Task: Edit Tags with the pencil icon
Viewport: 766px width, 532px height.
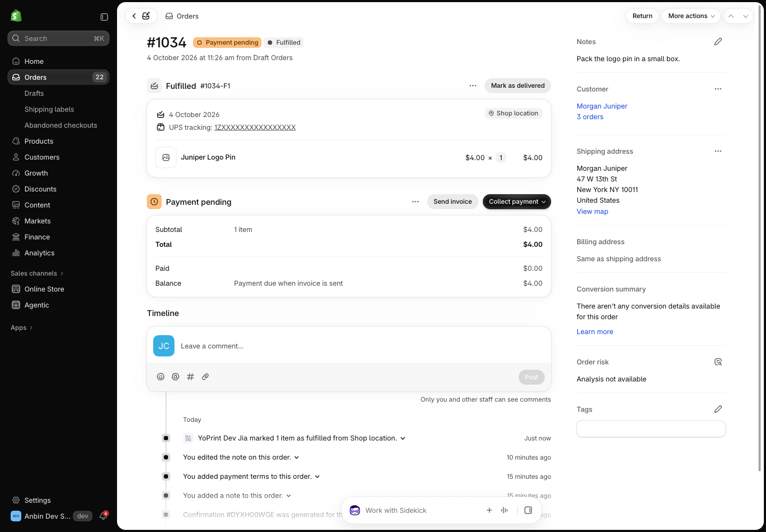Action: [718, 409]
